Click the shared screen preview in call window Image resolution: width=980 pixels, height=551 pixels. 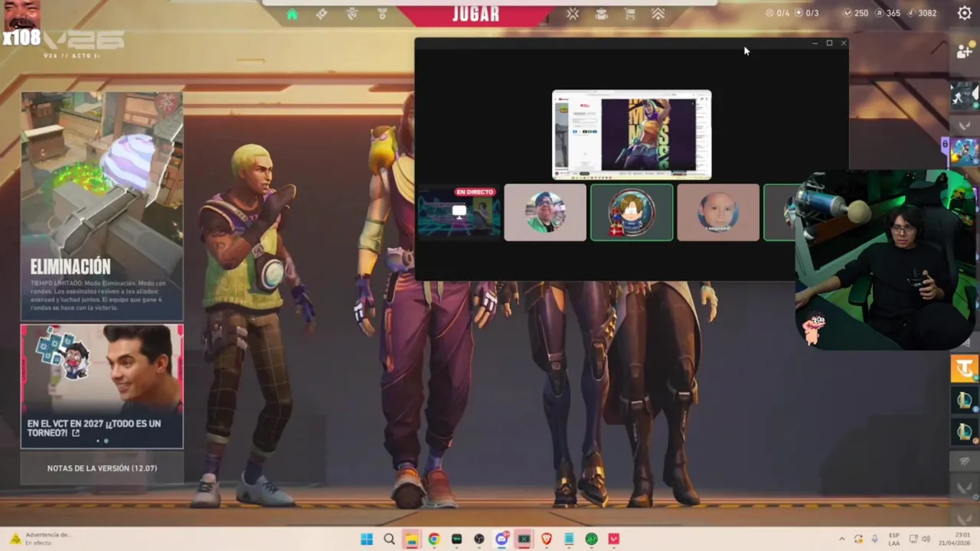(632, 135)
